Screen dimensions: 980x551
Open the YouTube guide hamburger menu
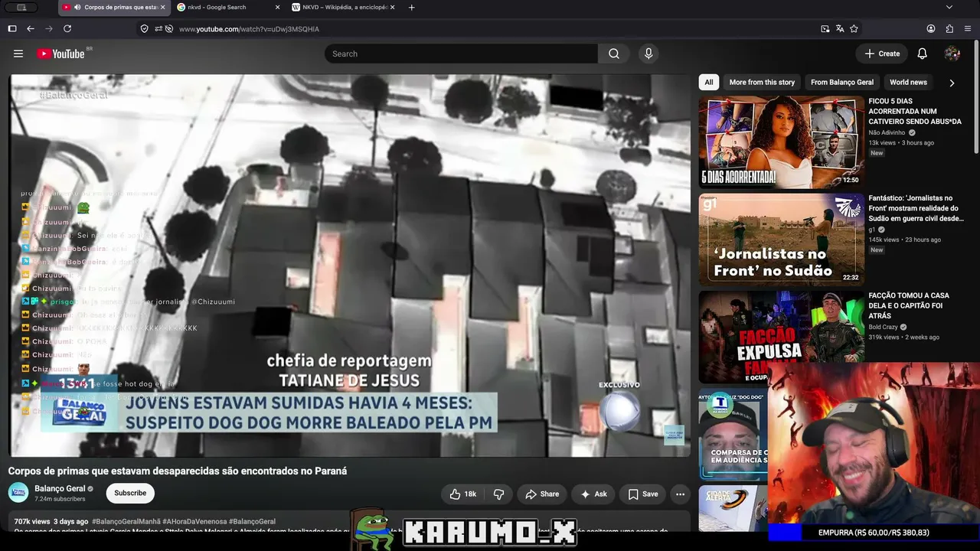click(x=18, y=54)
